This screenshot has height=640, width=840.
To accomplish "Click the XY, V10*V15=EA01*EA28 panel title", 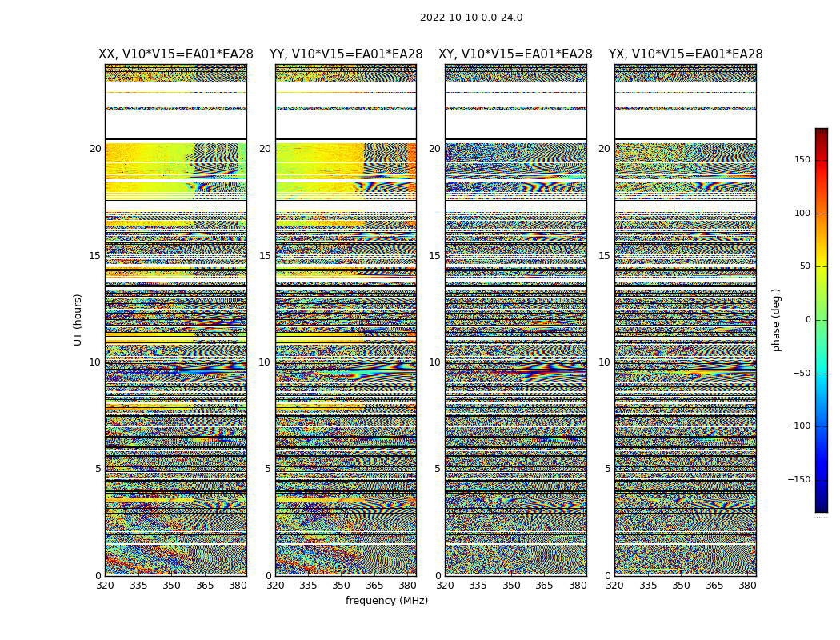I will 515,54.
